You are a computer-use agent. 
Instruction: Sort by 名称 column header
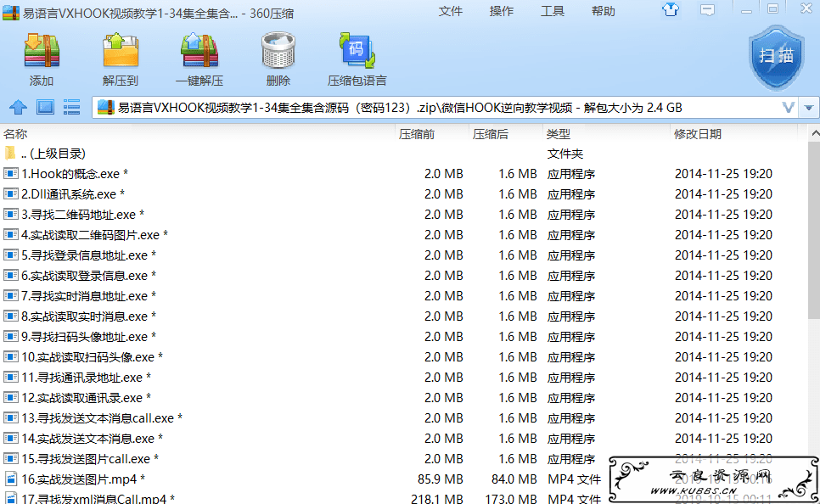pyautogui.click(x=15, y=134)
